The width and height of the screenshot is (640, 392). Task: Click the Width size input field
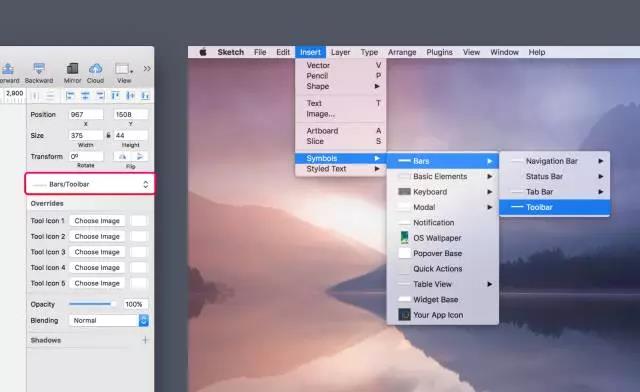(86, 135)
